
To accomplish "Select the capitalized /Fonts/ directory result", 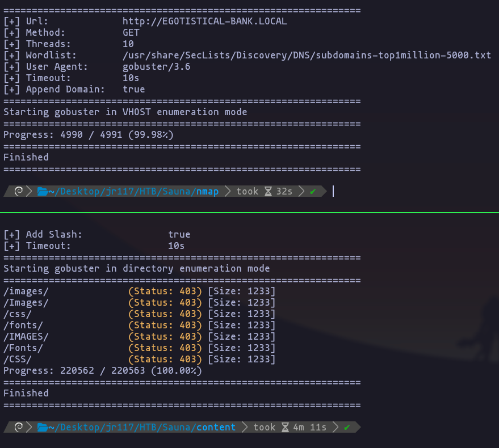I will 23,348.
